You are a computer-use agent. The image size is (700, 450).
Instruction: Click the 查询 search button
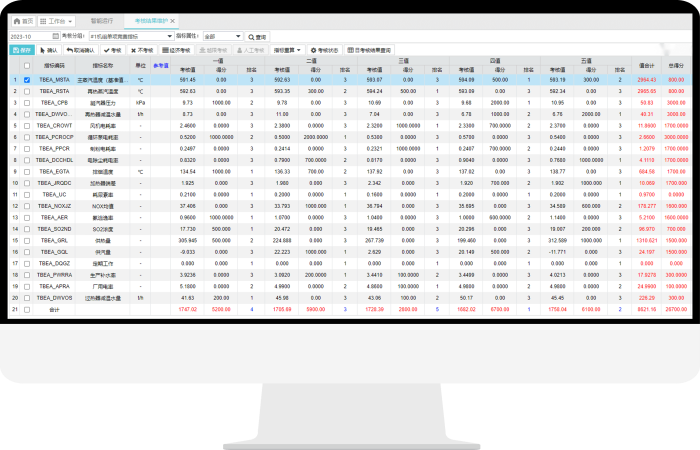(255, 37)
